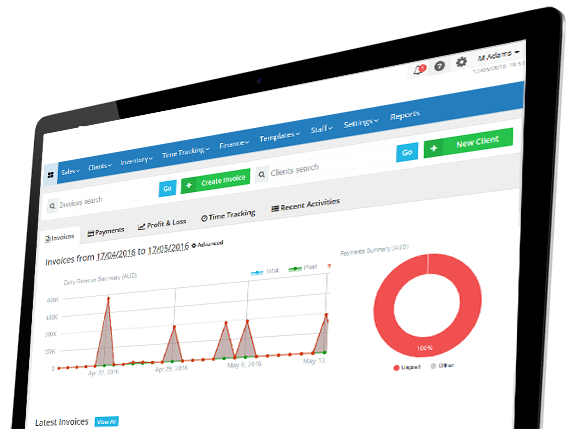This screenshot has width=576, height=429.
Task: Click the plus icon on Create Invoice
Action: click(x=189, y=185)
